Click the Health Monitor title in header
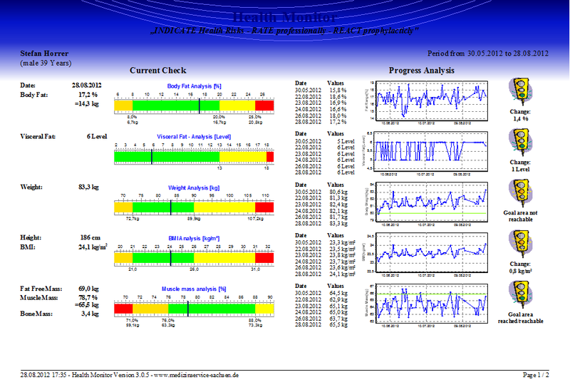The image size is (570, 392). click(284, 17)
